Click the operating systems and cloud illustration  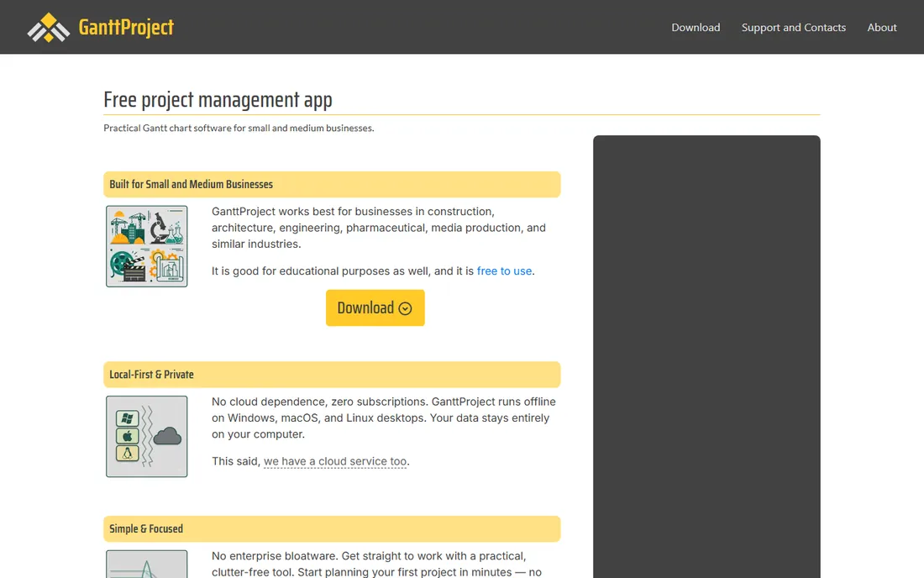147,436
